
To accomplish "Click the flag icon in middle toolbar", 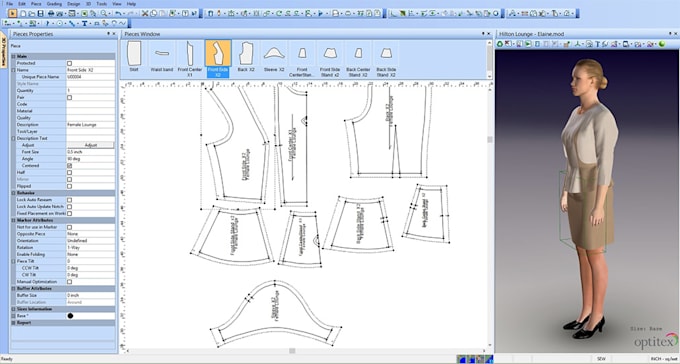I will tap(320, 13).
